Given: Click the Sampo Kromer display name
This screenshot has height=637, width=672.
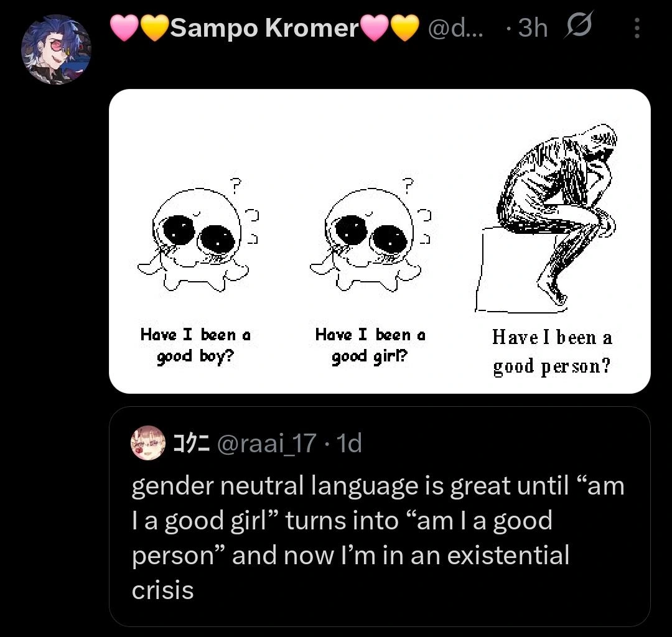Looking at the screenshot, I should click(x=264, y=28).
